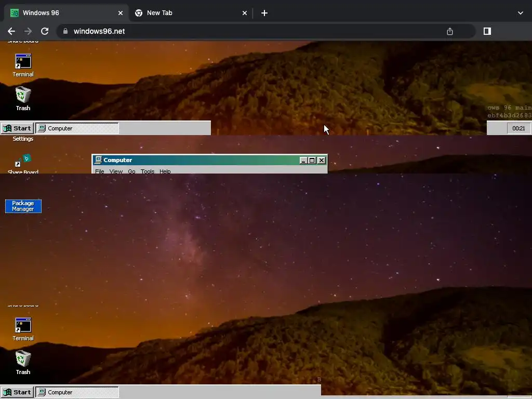Switch to the Windows 96 tab
This screenshot has width=532, height=399.
[x=66, y=13]
